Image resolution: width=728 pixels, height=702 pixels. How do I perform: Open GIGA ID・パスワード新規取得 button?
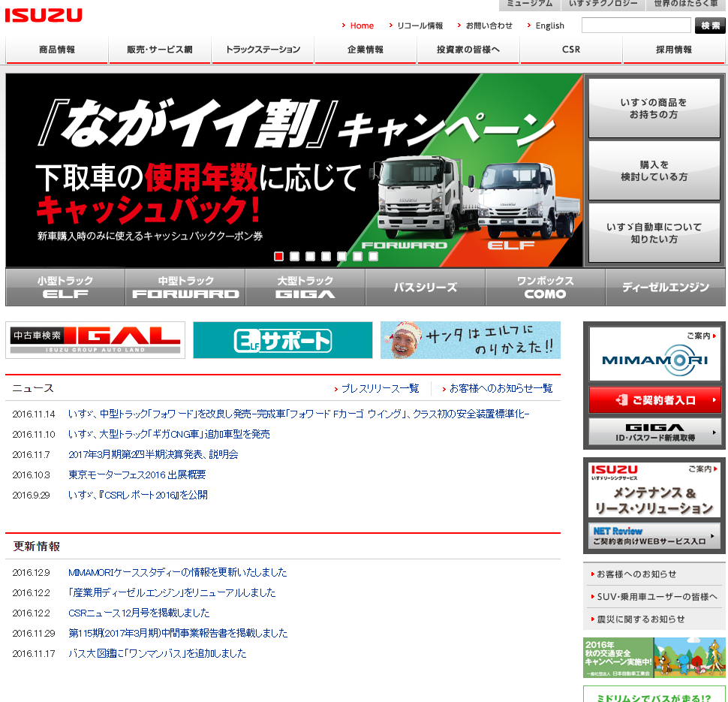click(x=654, y=432)
